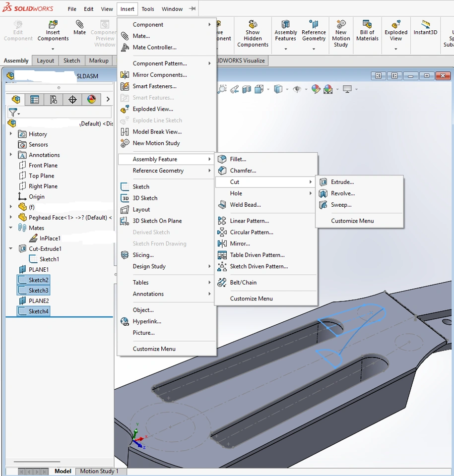This screenshot has width=454, height=476.
Task: Expand Annotations submenu in Insert menu
Action: pos(167,294)
